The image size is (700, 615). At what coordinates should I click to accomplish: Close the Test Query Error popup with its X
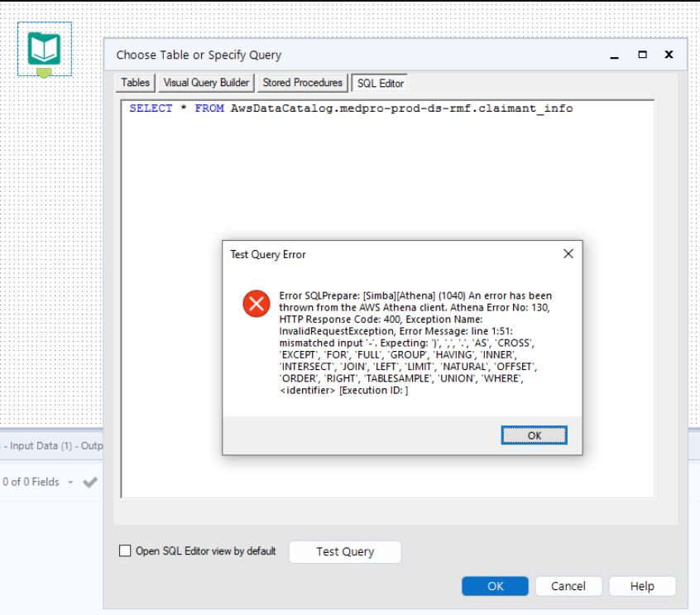[568, 253]
